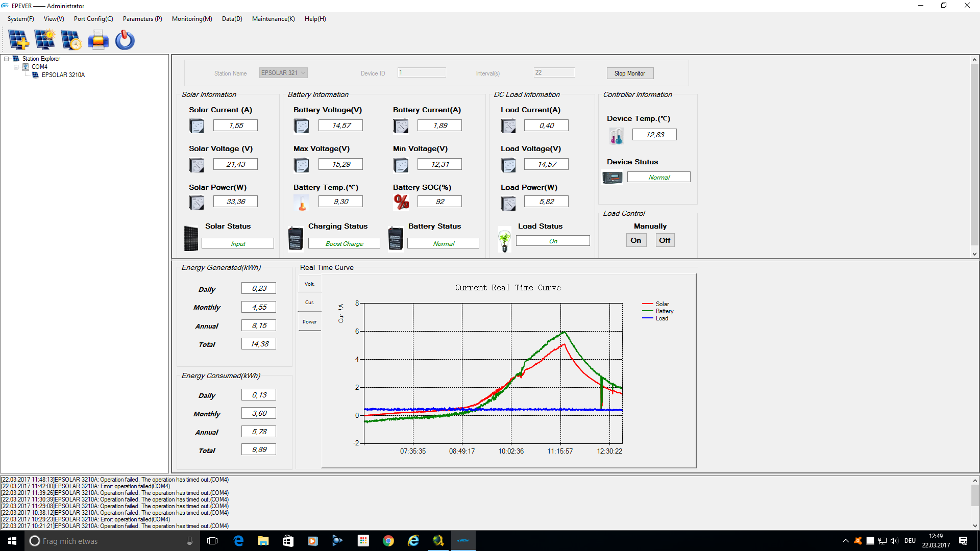The height and width of the screenshot is (551, 980).
Task: Switch the curve to Power view
Action: (x=310, y=322)
